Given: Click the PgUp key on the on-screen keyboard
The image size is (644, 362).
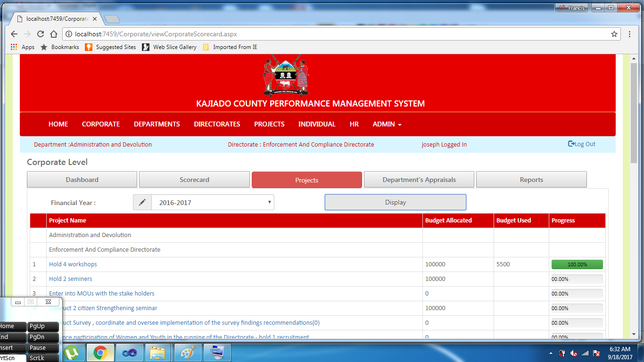Looking at the screenshot, I should pyautogui.click(x=43, y=326).
